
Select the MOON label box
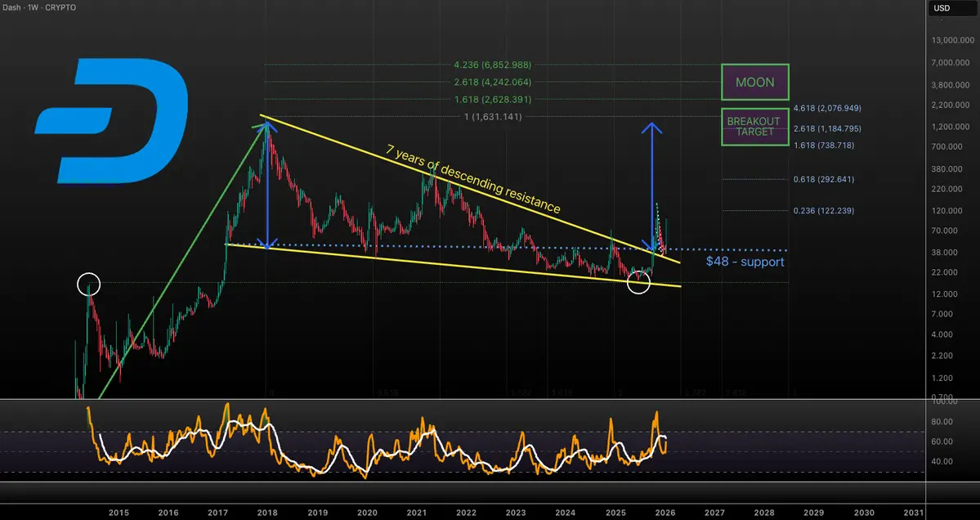755,82
